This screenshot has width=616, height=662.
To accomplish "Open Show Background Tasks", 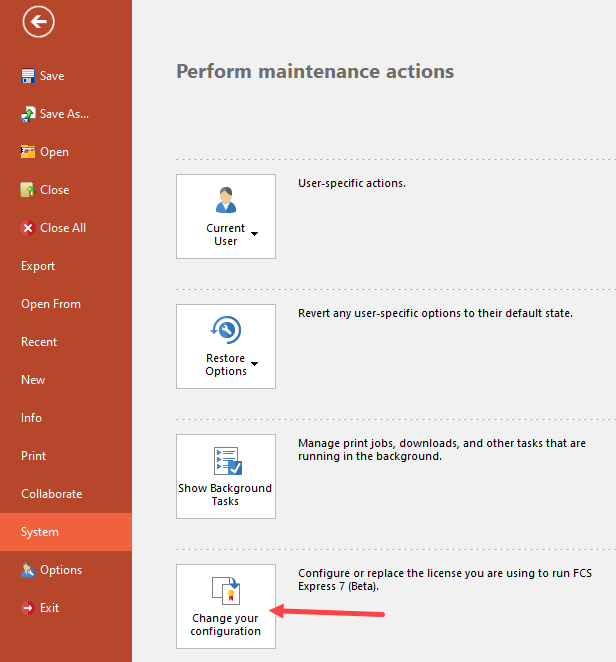I will click(226, 476).
